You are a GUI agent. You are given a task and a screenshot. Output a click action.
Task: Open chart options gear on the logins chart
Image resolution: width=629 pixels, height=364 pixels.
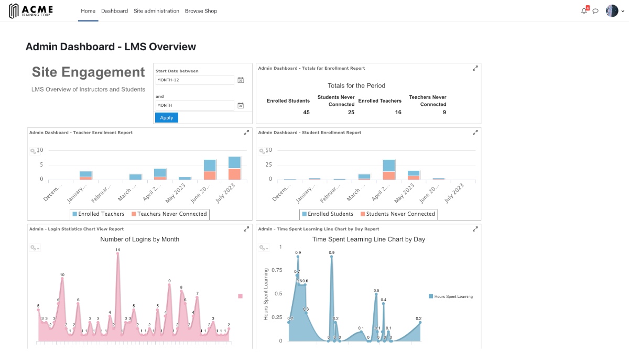point(35,248)
